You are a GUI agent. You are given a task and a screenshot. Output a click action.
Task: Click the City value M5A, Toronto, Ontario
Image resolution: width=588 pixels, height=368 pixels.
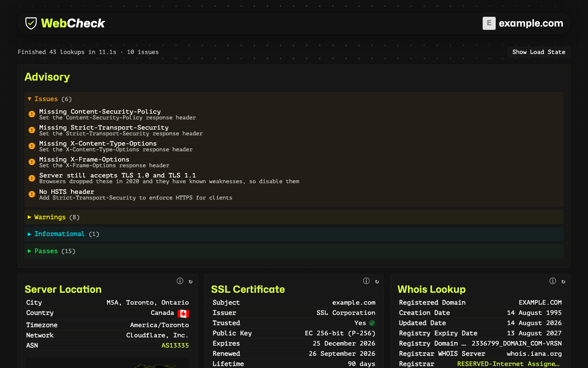pyautogui.click(x=148, y=303)
